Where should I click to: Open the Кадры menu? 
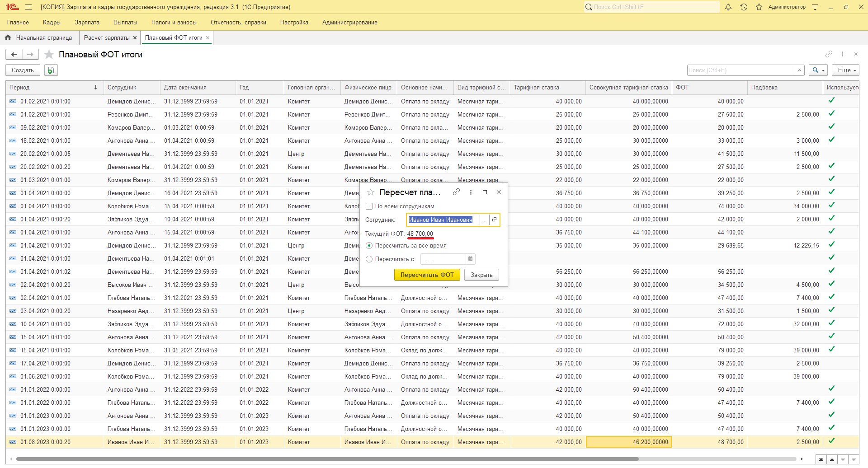[52, 22]
